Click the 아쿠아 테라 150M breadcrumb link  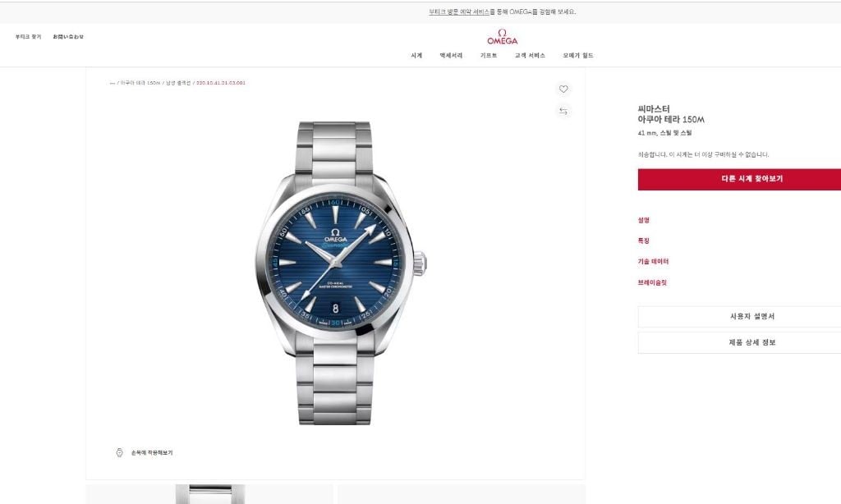click(x=140, y=83)
